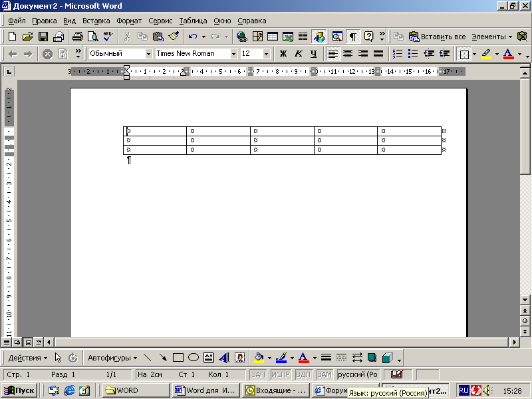This screenshot has height=399, width=532.
Task: Switch to Входящие taskbar window
Action: [x=276, y=390]
